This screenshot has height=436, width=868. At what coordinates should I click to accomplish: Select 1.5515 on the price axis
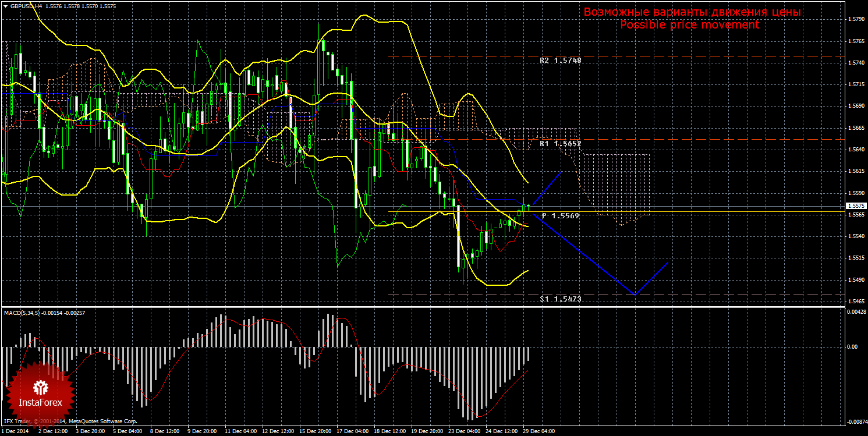[x=856, y=258]
